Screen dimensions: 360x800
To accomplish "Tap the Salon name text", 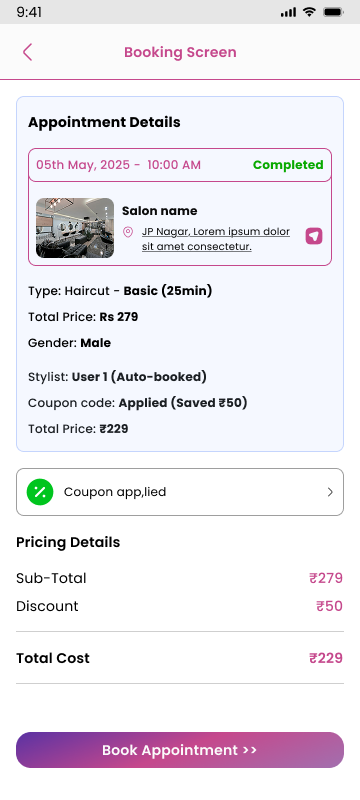I will tap(160, 211).
